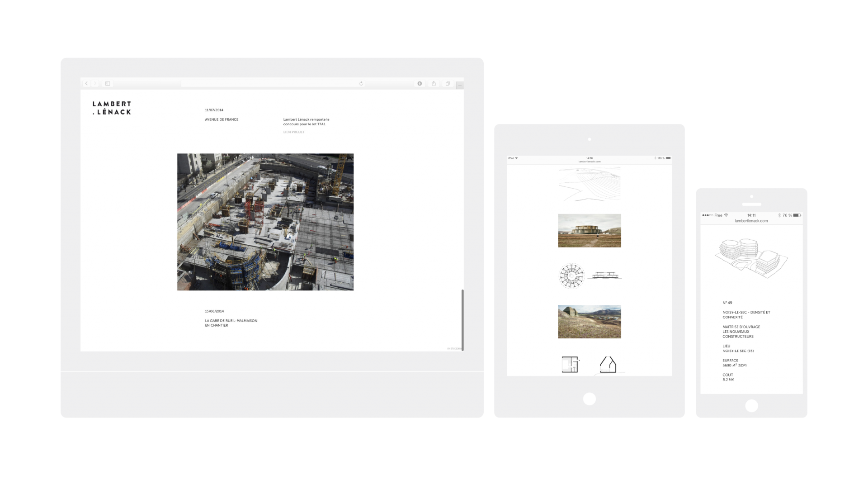Click the 11/07/2014 date
The image size is (868, 494).
[214, 110]
